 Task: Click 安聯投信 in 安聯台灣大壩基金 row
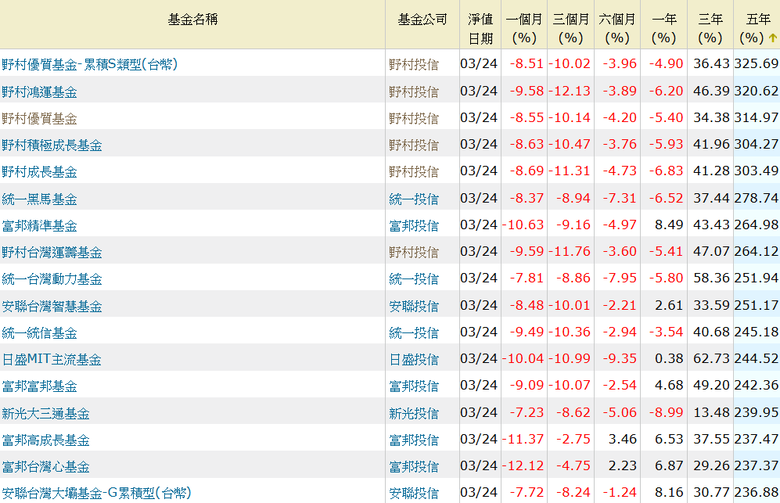(413, 493)
